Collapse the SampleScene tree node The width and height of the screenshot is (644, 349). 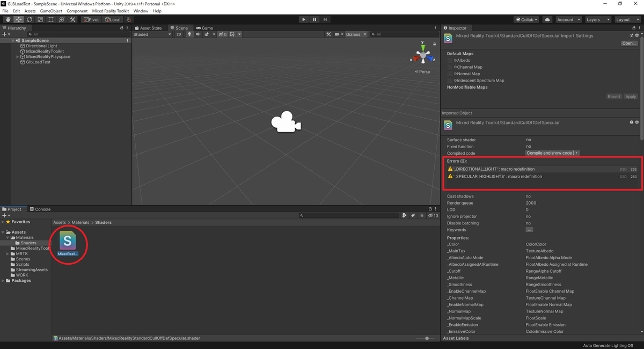click(13, 41)
